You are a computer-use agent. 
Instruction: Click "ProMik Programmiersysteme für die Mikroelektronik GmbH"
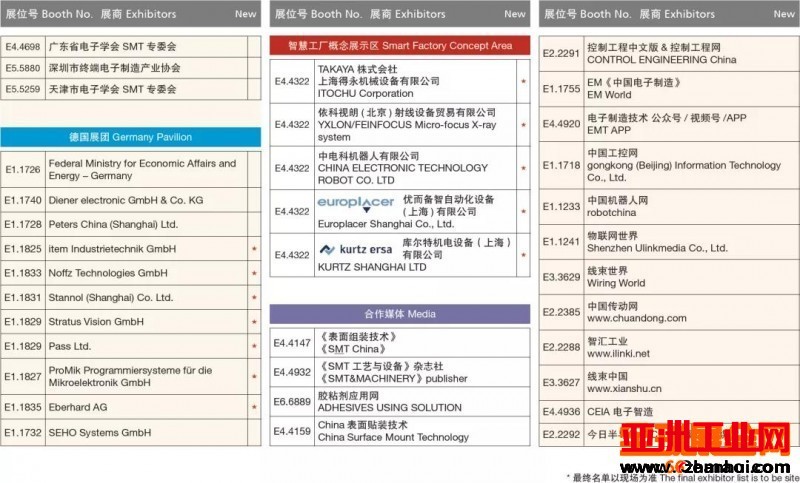coord(130,376)
